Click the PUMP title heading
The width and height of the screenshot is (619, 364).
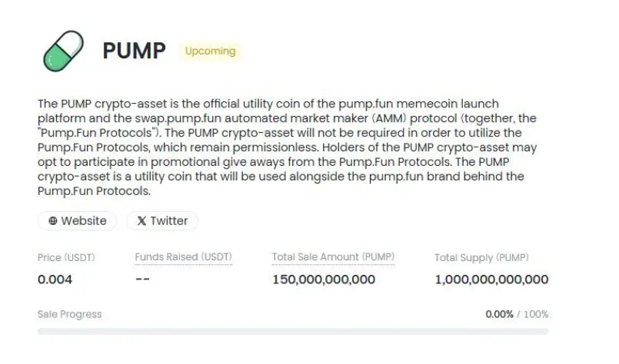click(135, 51)
